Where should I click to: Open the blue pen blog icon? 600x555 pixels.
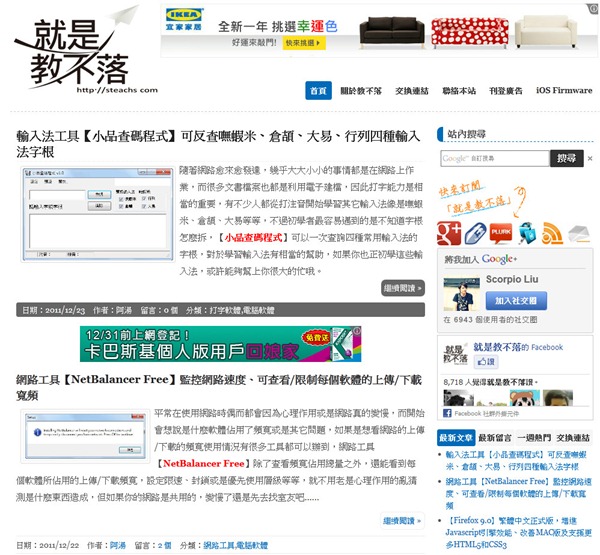point(475,233)
